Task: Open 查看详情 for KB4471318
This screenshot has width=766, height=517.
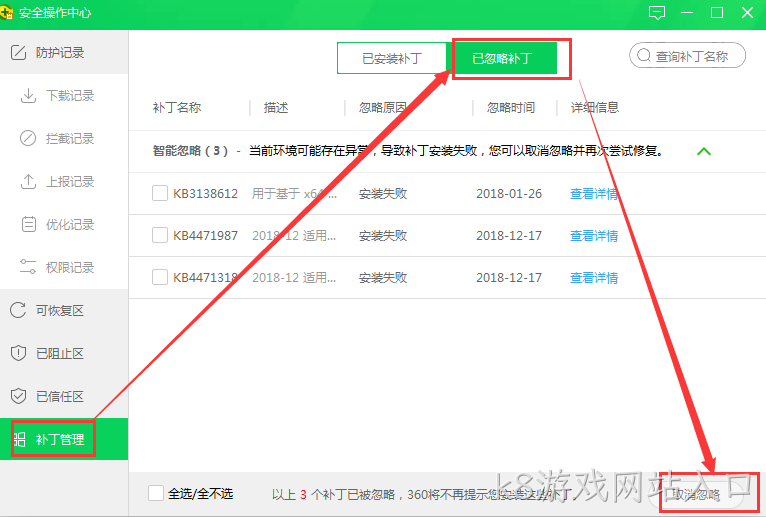Action: 594,278
